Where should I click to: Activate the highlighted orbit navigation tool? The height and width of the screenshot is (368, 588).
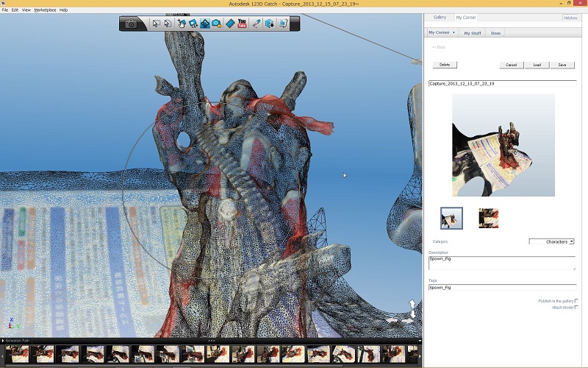click(205, 24)
